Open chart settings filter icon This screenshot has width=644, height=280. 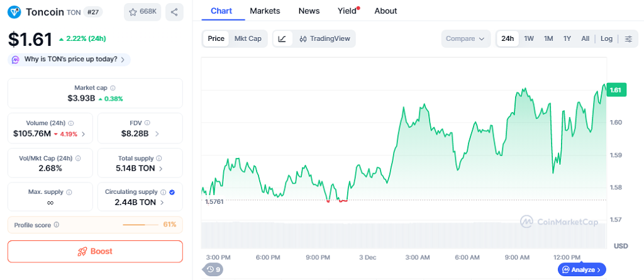[628, 38]
